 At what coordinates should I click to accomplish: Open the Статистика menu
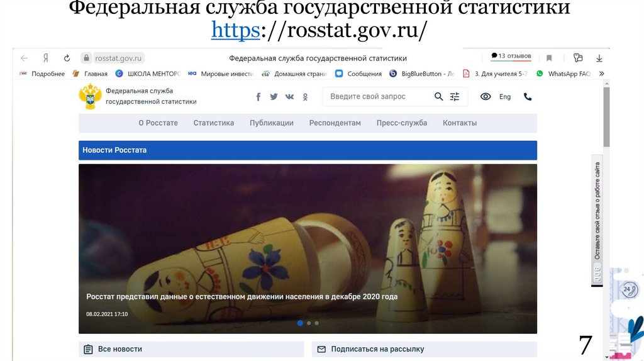pos(214,123)
